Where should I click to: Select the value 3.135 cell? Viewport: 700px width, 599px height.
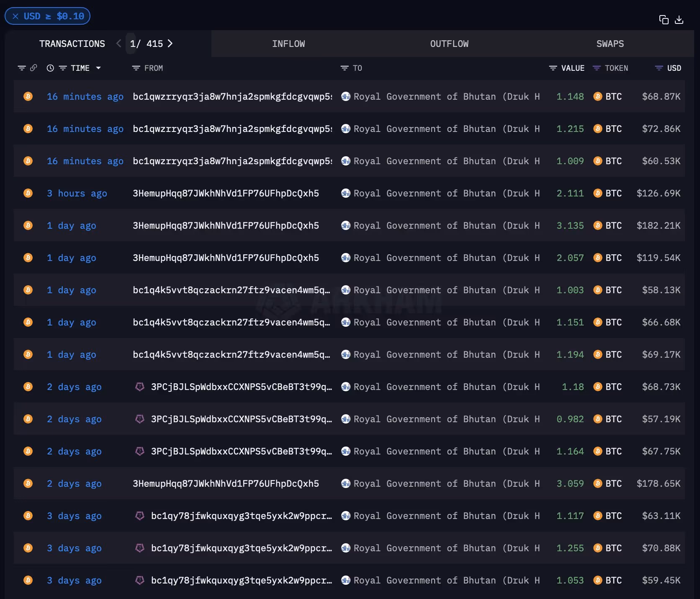[570, 225]
